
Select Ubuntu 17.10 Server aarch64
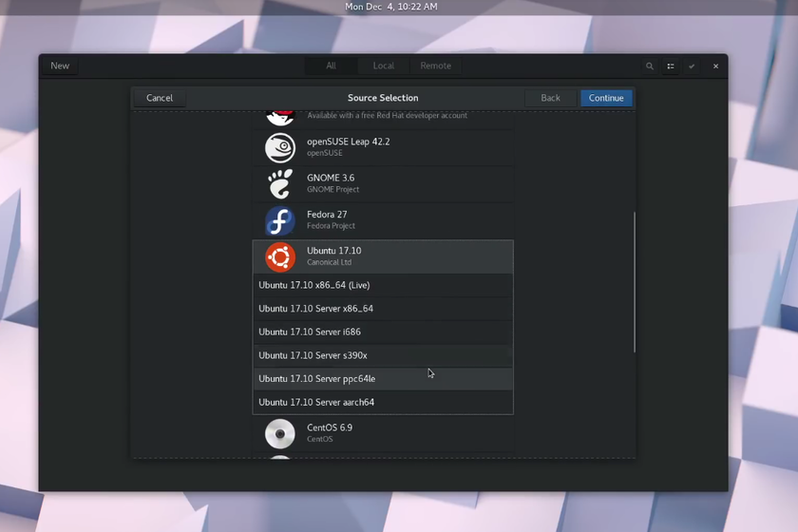(x=383, y=402)
